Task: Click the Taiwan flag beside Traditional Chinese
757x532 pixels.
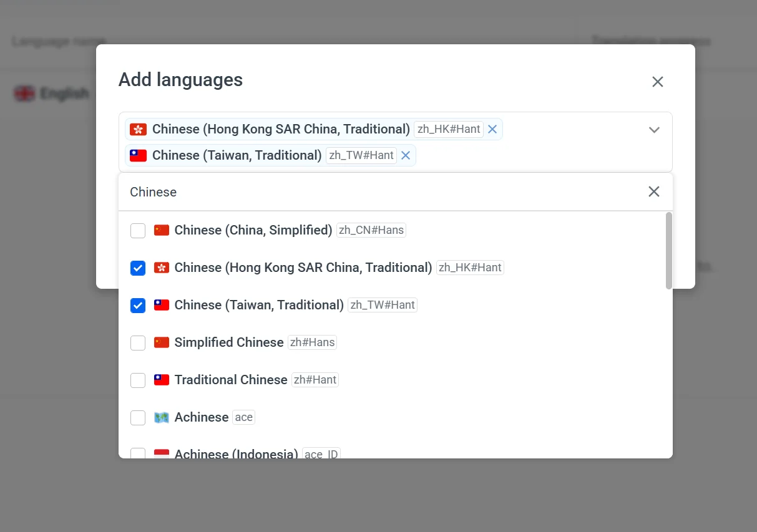Action: point(162,380)
